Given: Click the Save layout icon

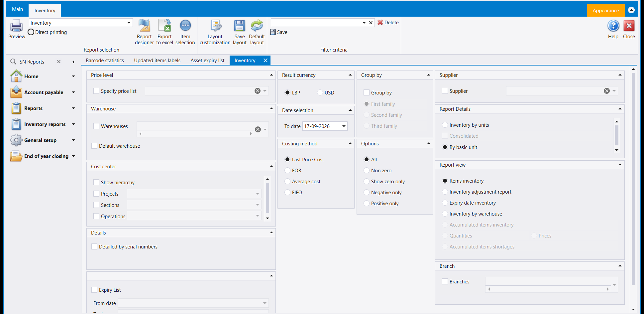Looking at the screenshot, I should click(x=240, y=26).
